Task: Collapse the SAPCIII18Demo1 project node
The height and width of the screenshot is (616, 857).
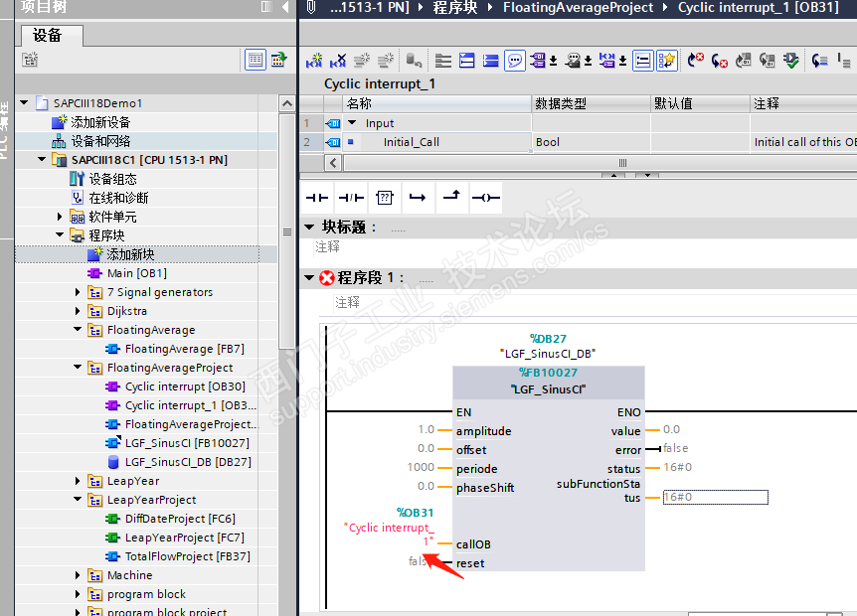Action: click(24, 102)
